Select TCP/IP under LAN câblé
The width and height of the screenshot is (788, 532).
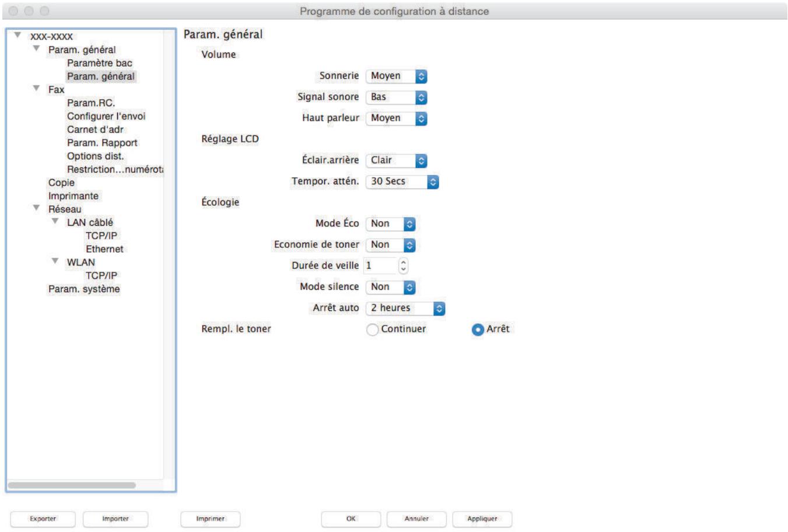(101, 236)
